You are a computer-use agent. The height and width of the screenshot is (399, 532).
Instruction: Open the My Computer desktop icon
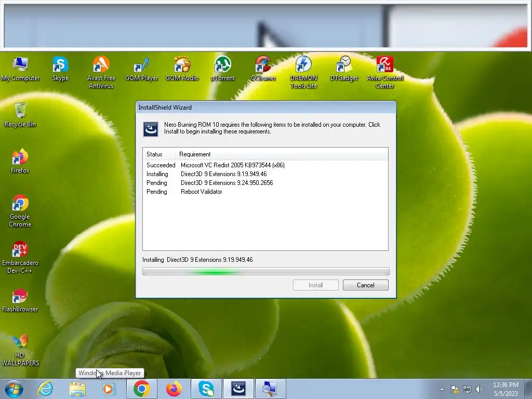tap(20, 69)
